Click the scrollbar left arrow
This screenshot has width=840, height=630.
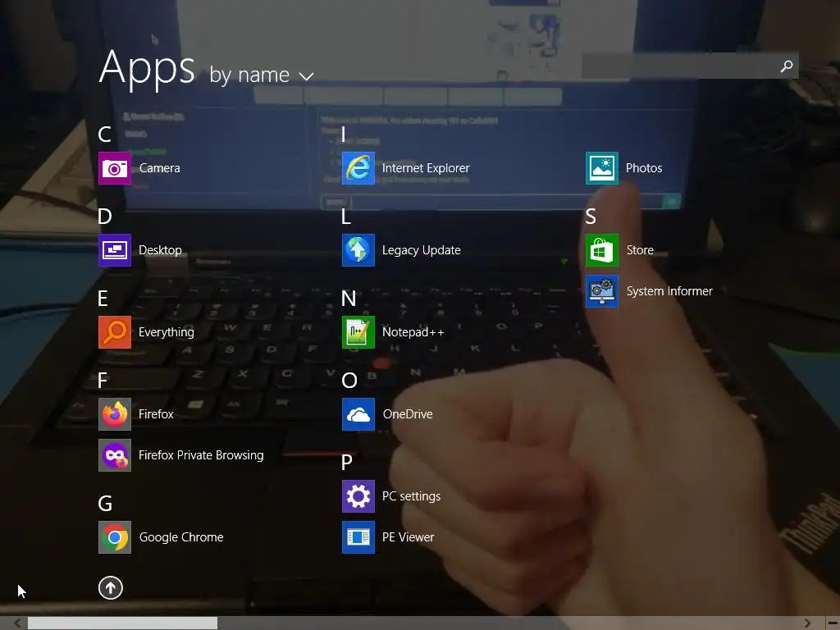coord(18,623)
